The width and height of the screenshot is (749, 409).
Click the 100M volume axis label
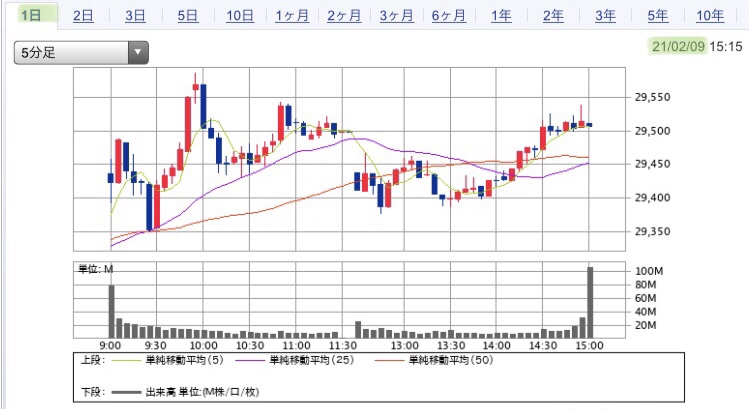pos(649,271)
